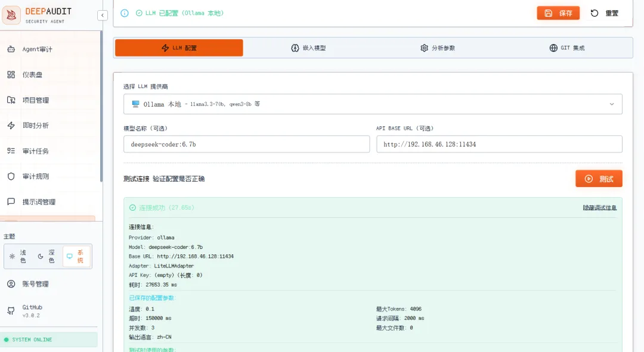Image resolution: width=644 pixels, height=352 pixels.
Task: Click the moon icon in theme switcher
Action: pos(41,257)
